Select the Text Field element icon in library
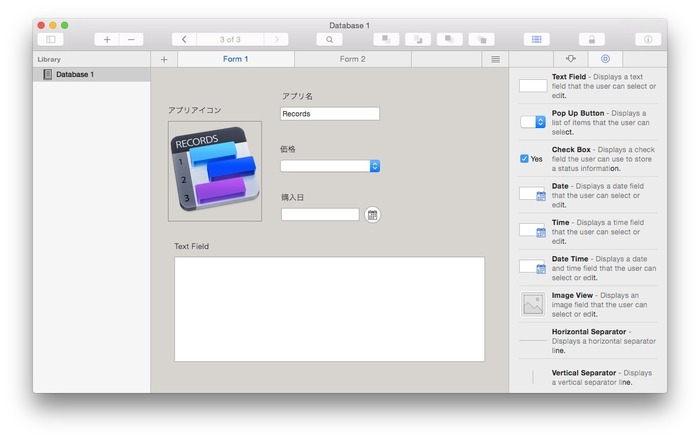This screenshot has width=700, height=440. [x=533, y=86]
